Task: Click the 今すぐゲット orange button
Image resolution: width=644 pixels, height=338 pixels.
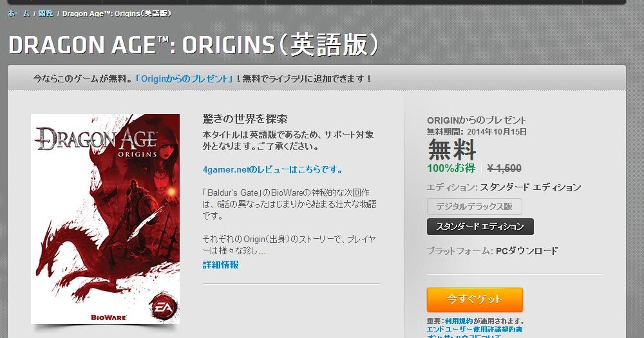Action: click(475, 300)
